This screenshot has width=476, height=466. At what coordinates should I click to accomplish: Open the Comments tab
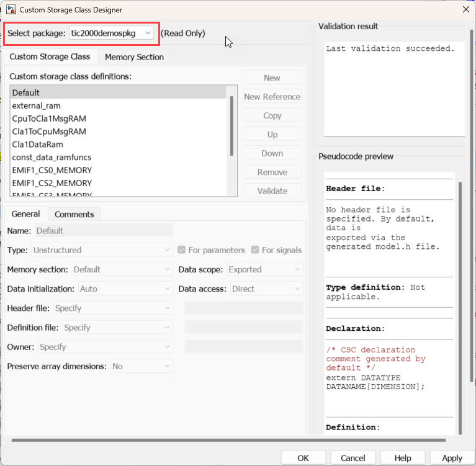tap(74, 214)
